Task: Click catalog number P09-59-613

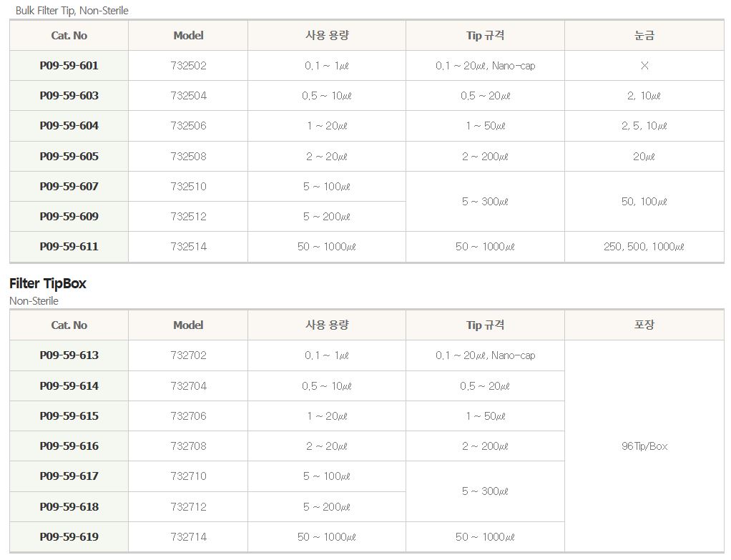Action: point(69,355)
